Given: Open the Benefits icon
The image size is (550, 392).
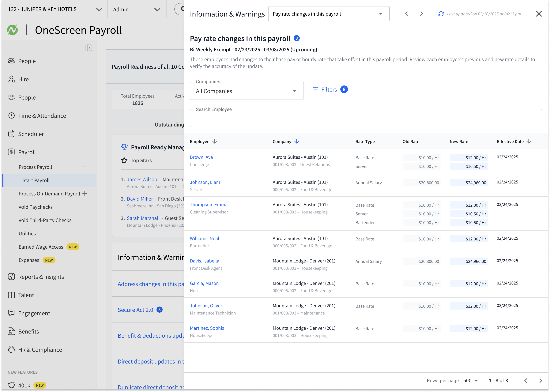Looking at the screenshot, I should coord(11,331).
